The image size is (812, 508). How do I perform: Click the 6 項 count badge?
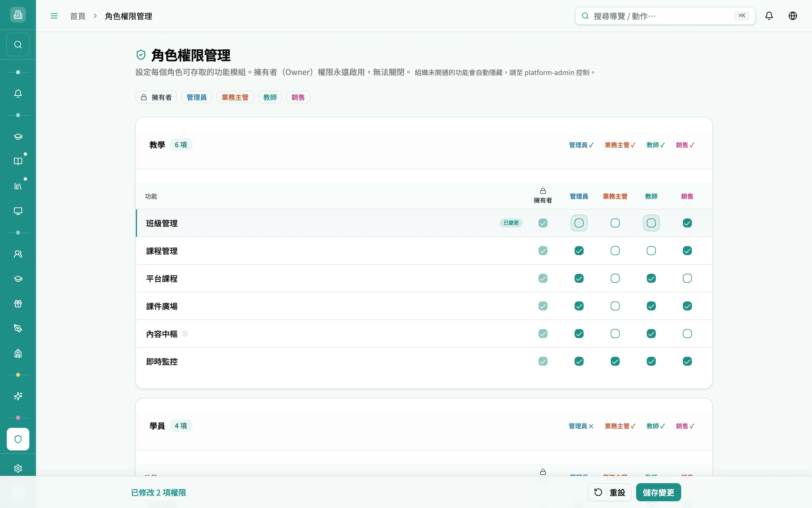click(x=181, y=145)
